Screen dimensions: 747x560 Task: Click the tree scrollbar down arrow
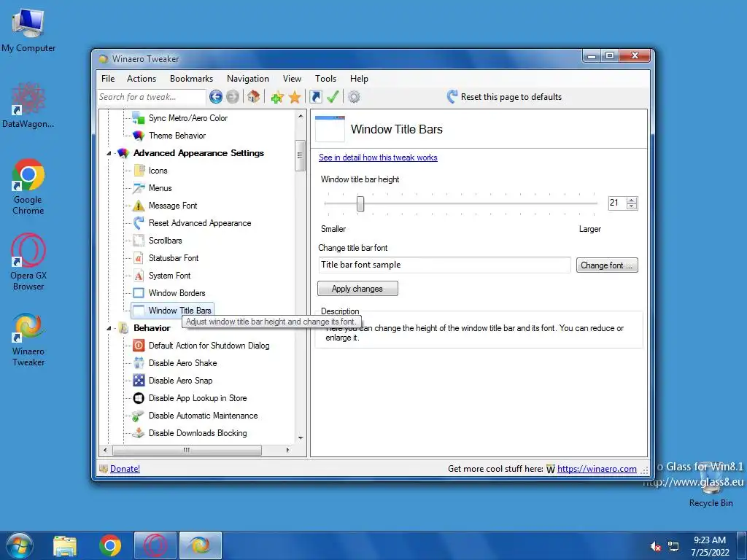(301, 438)
